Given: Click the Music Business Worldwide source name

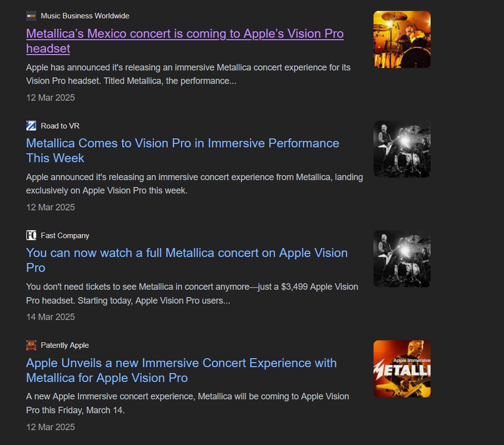Looking at the screenshot, I should point(85,16).
